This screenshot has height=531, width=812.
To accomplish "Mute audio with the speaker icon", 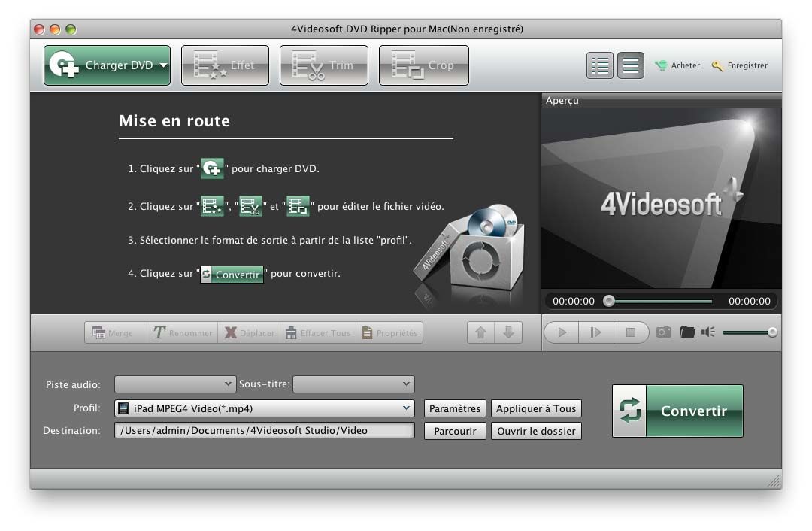I will point(708,332).
